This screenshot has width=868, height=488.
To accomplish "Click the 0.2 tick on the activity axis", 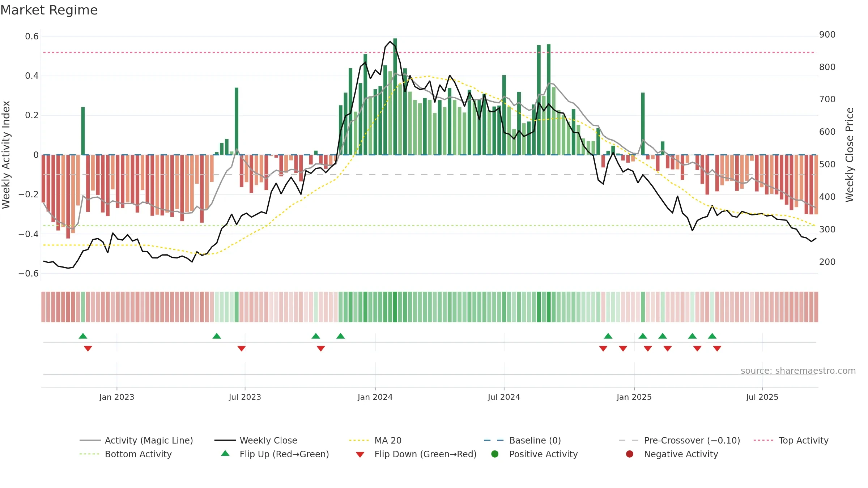I will point(32,115).
